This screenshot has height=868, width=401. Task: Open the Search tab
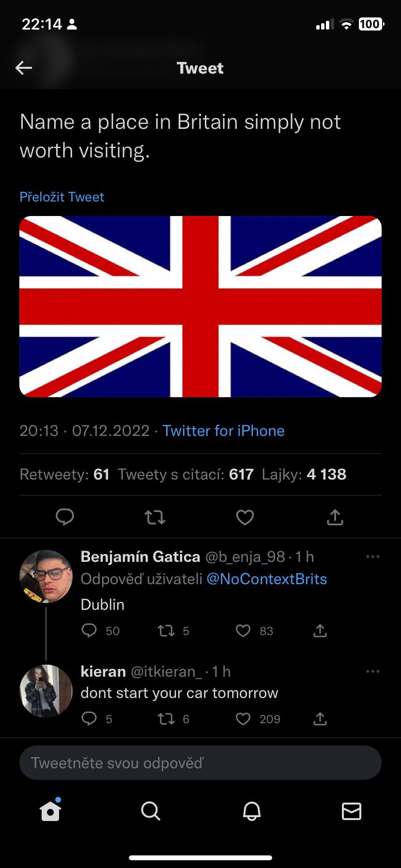point(151,810)
